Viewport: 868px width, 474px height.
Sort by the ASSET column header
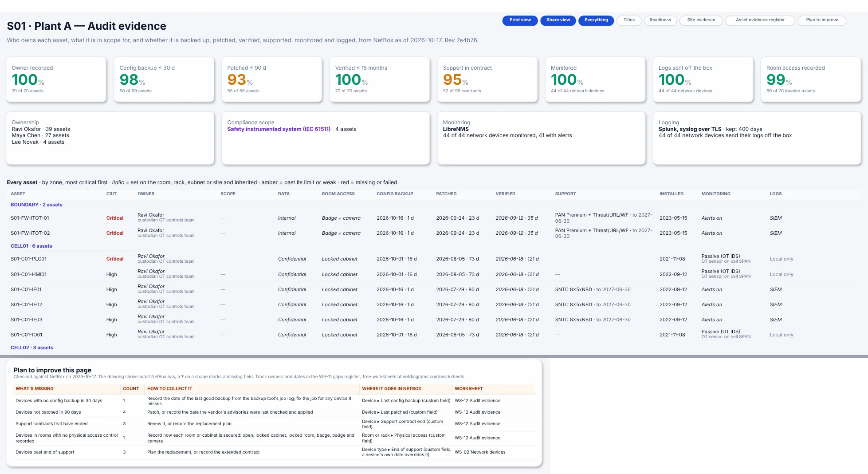[x=18, y=194]
